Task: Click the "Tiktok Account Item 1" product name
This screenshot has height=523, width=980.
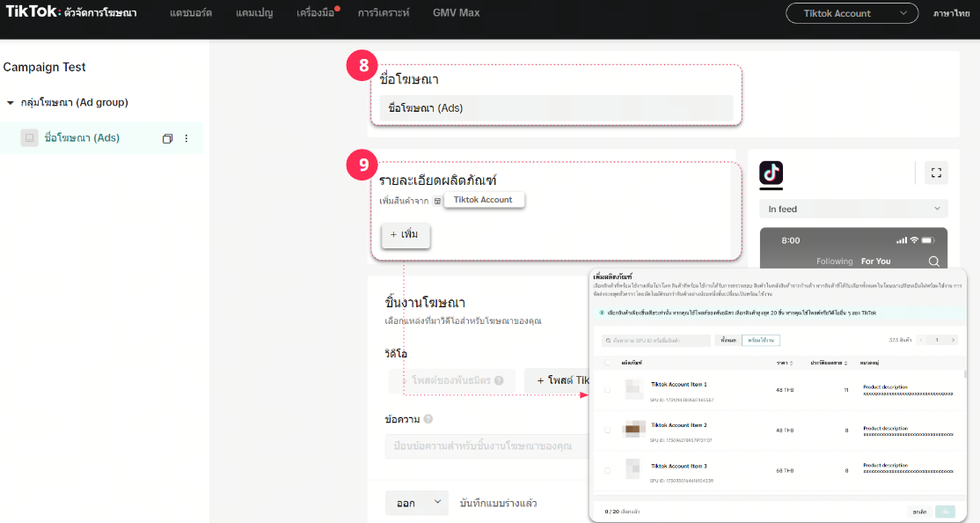Action: [679, 384]
